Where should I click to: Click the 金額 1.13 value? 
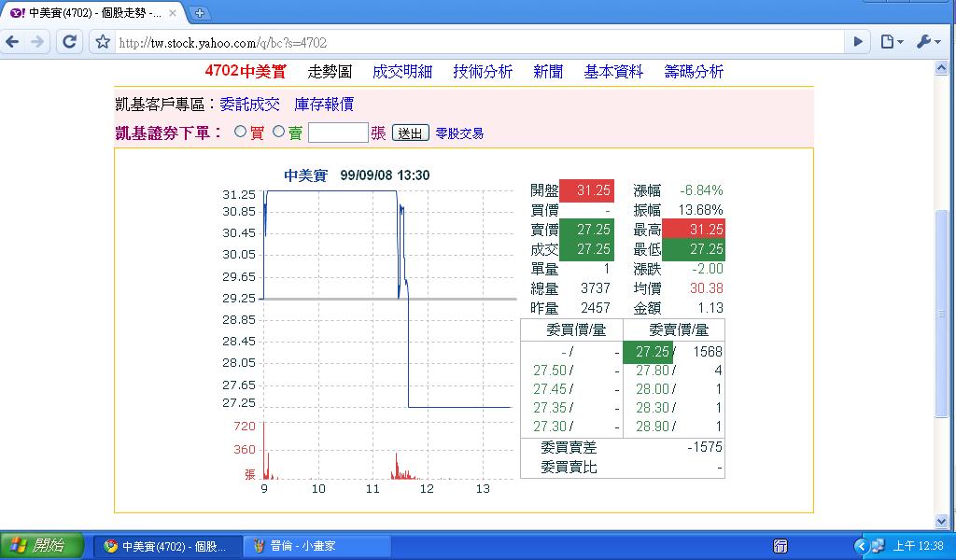710,308
